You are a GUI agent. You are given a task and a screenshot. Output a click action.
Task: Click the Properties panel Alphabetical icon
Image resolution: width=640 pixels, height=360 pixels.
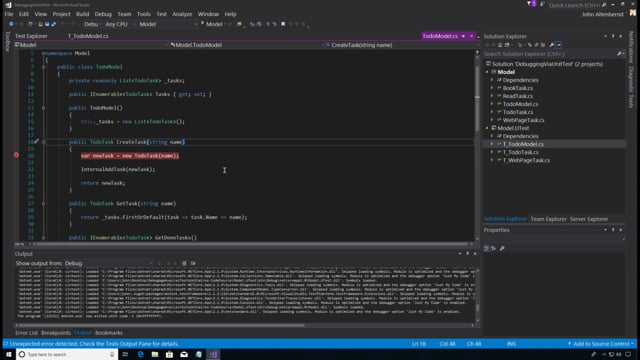[x=493, y=248]
